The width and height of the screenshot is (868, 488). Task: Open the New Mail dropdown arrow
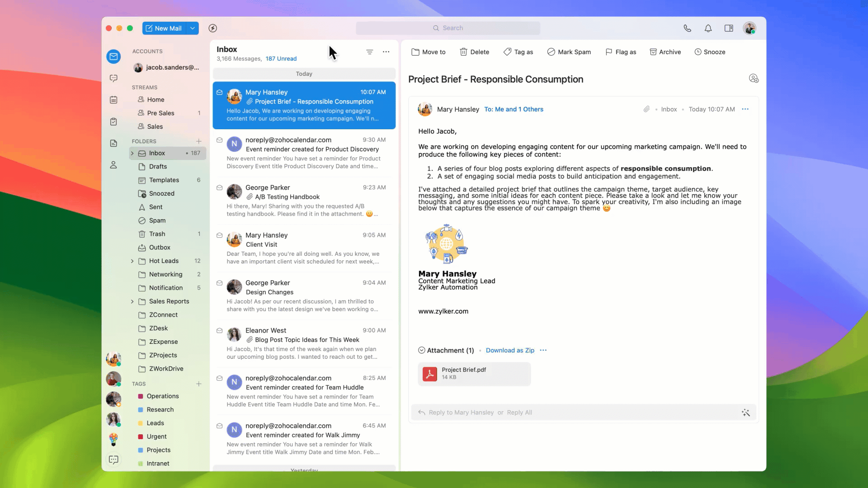click(x=193, y=28)
